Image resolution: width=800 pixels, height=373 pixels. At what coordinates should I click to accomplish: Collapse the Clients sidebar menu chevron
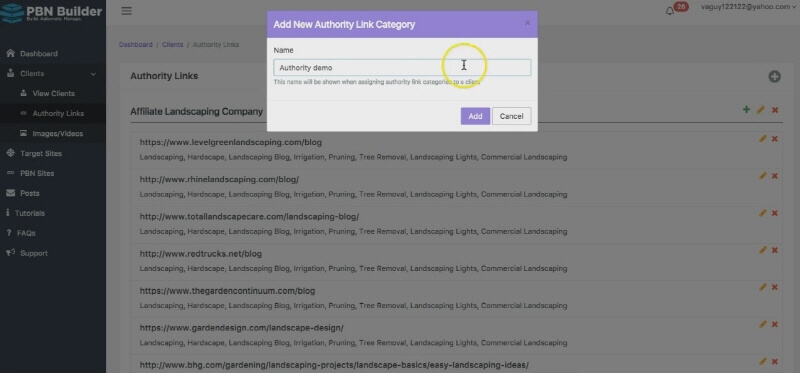coord(93,74)
